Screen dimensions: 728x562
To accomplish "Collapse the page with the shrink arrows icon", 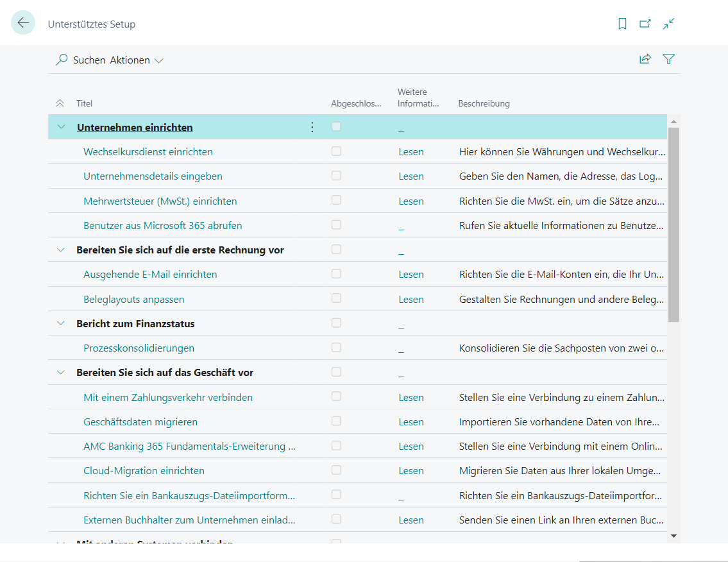I will pyautogui.click(x=668, y=24).
